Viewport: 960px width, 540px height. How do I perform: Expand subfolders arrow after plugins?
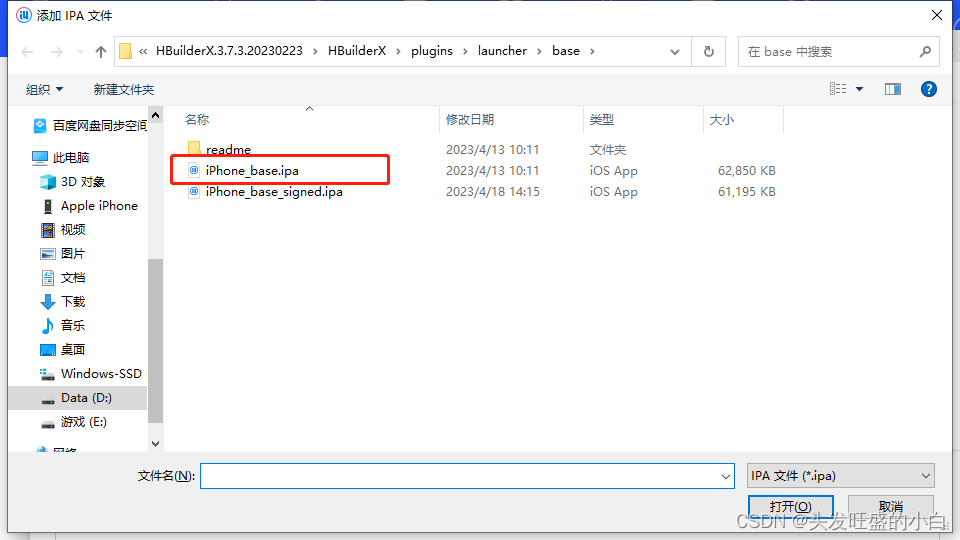point(465,51)
